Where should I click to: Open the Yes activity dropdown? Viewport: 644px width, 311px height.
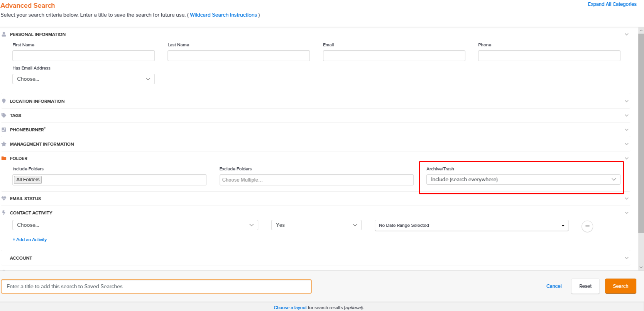click(x=316, y=225)
